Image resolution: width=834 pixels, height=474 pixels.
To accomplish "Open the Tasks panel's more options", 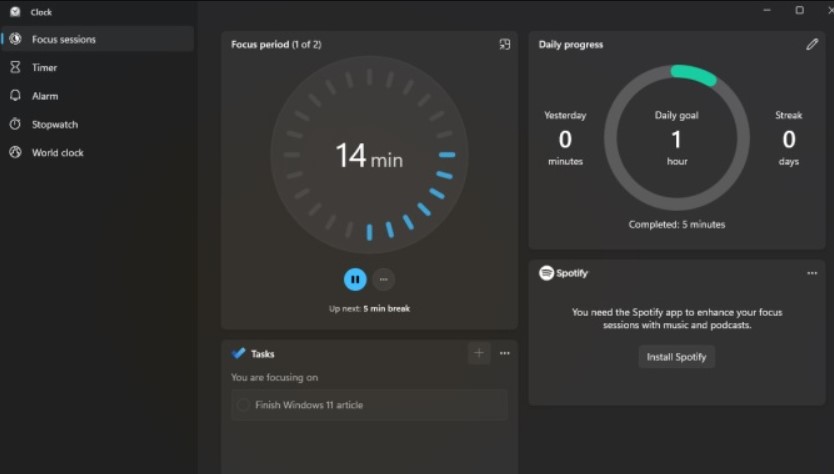I will 505,353.
